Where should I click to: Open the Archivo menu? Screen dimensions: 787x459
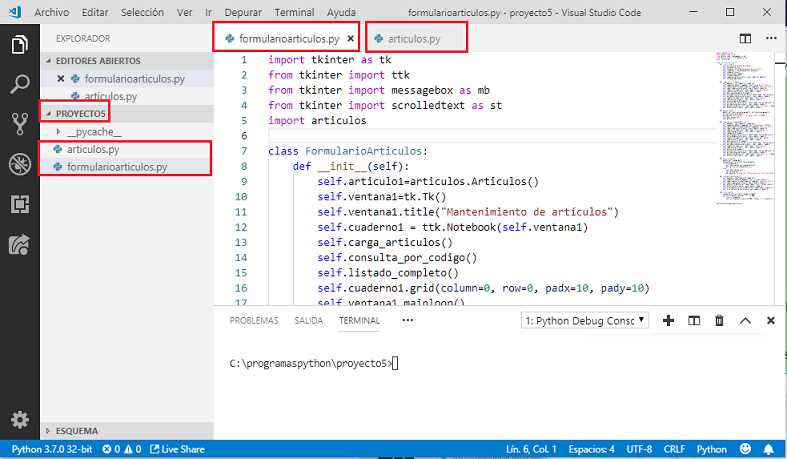52,12
